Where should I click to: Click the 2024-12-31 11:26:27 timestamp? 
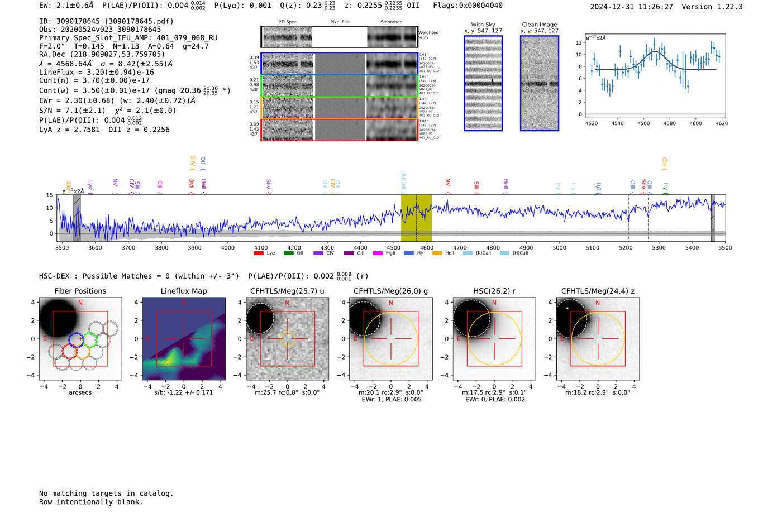632,7
